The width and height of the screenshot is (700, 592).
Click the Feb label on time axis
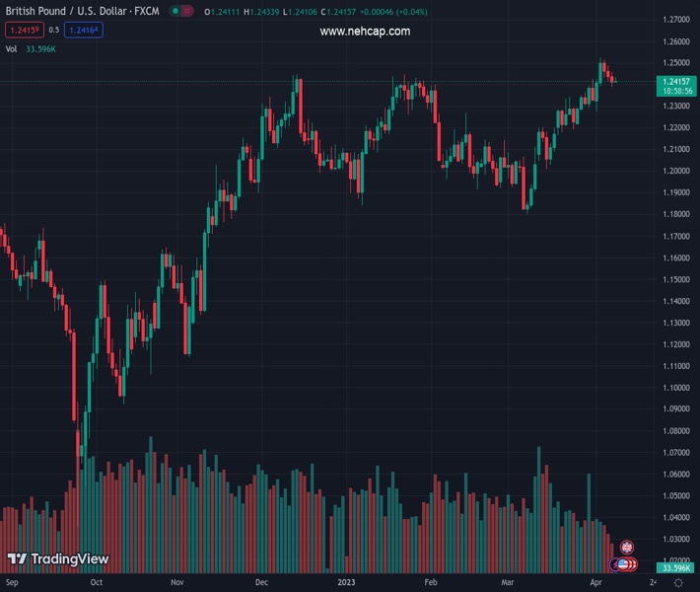[430, 583]
